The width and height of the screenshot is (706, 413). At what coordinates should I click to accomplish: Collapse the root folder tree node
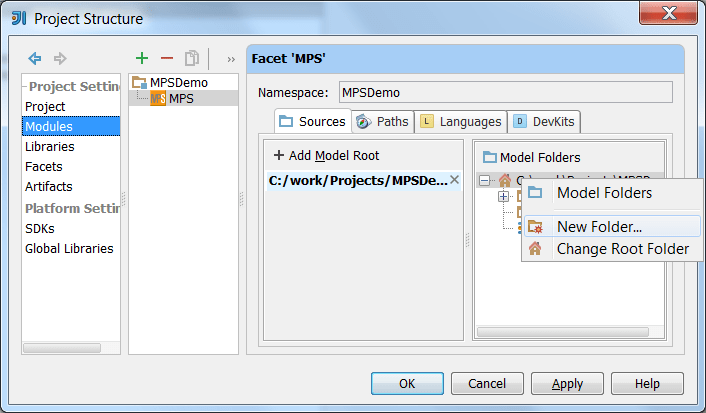(x=485, y=181)
